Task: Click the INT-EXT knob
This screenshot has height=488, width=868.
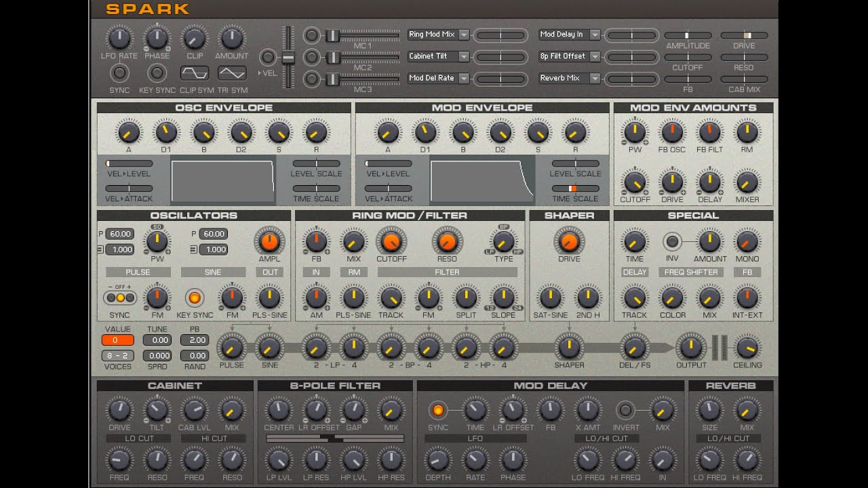Action: tap(747, 297)
